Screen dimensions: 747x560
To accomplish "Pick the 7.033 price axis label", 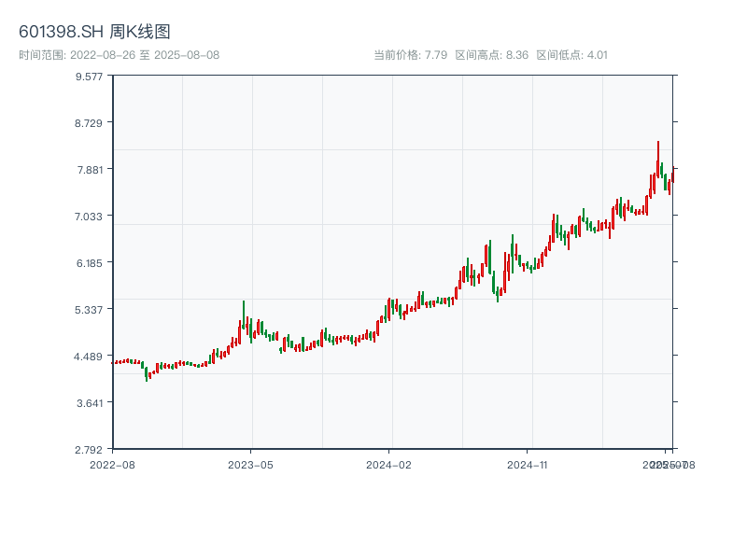I will click(90, 216).
